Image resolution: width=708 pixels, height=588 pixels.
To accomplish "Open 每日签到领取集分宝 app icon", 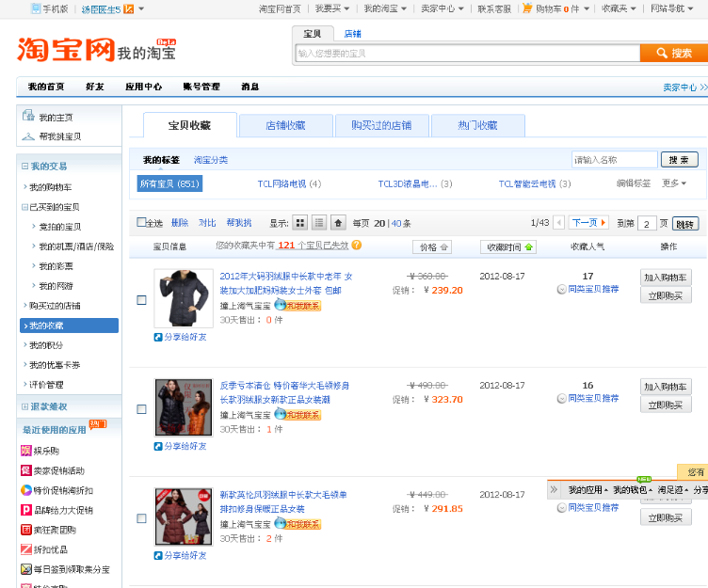I will (x=26, y=569).
